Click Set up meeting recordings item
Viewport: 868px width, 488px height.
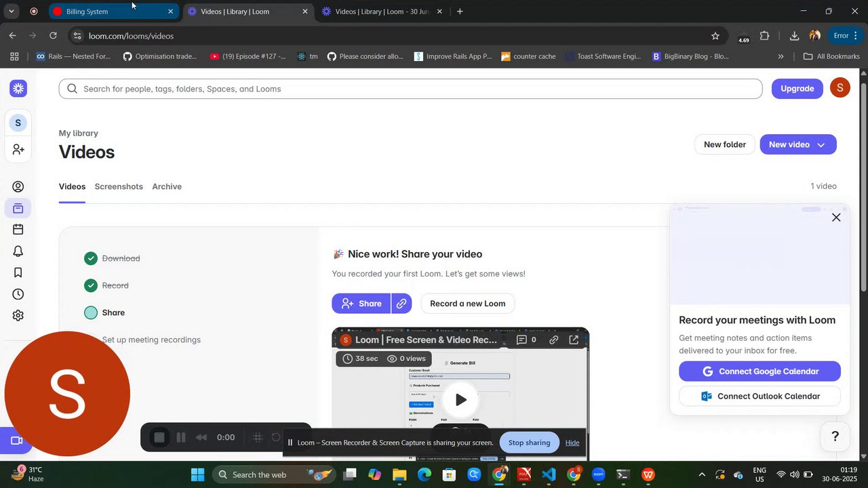pos(151,340)
